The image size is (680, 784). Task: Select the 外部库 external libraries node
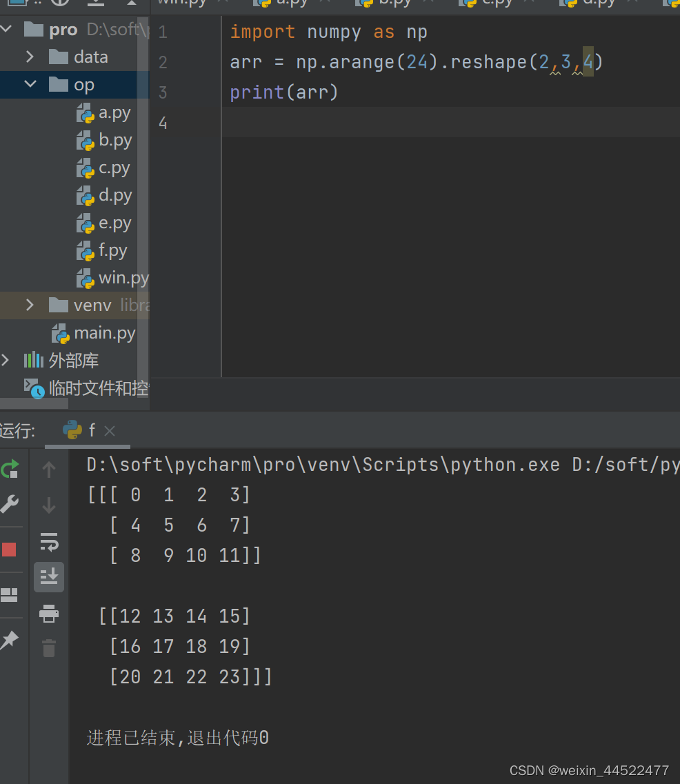(61, 361)
